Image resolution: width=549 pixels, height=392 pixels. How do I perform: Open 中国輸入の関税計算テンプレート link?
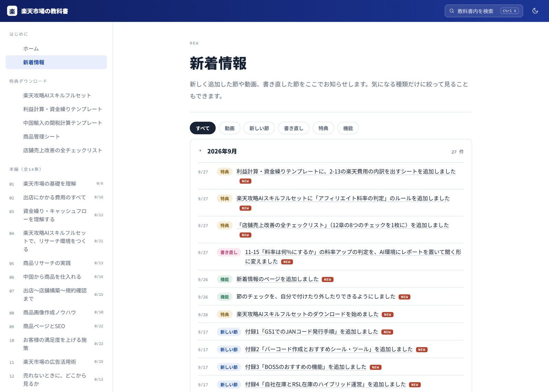[56, 123]
